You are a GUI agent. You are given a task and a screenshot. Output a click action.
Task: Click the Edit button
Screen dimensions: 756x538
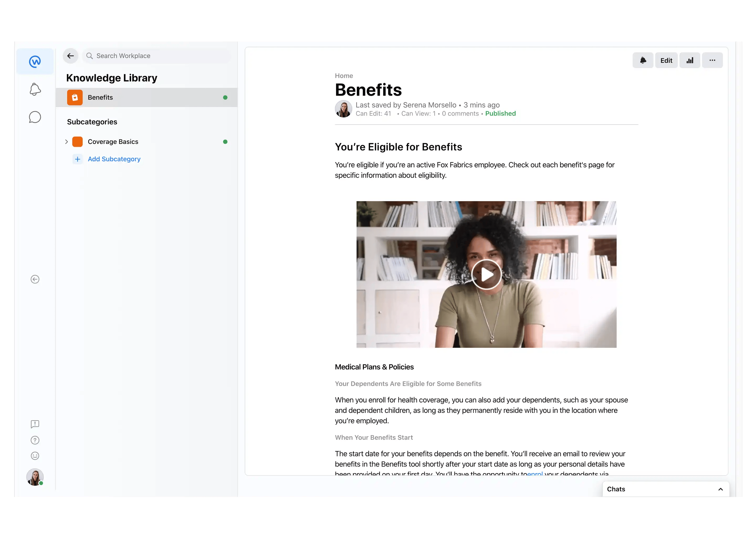coord(666,60)
